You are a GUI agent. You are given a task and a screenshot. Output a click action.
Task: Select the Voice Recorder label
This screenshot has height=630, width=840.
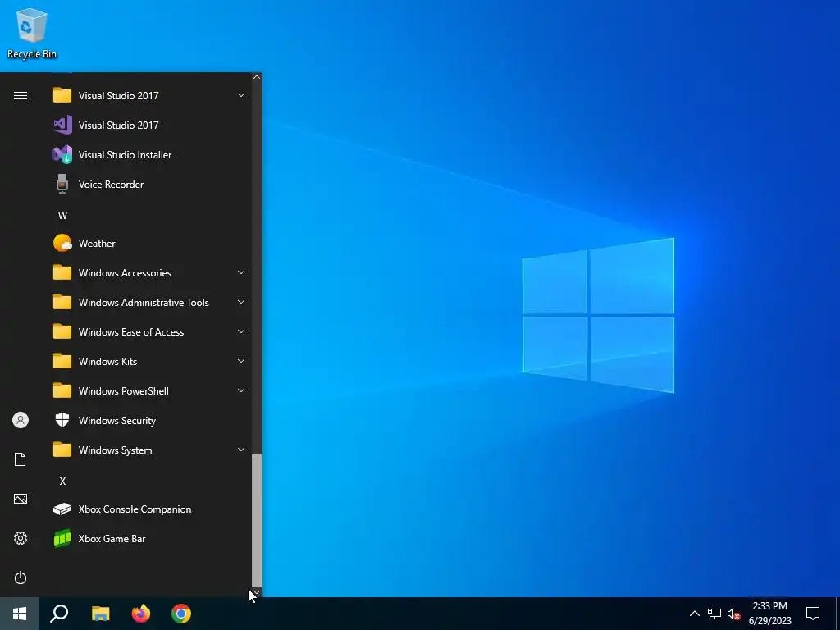pos(111,185)
